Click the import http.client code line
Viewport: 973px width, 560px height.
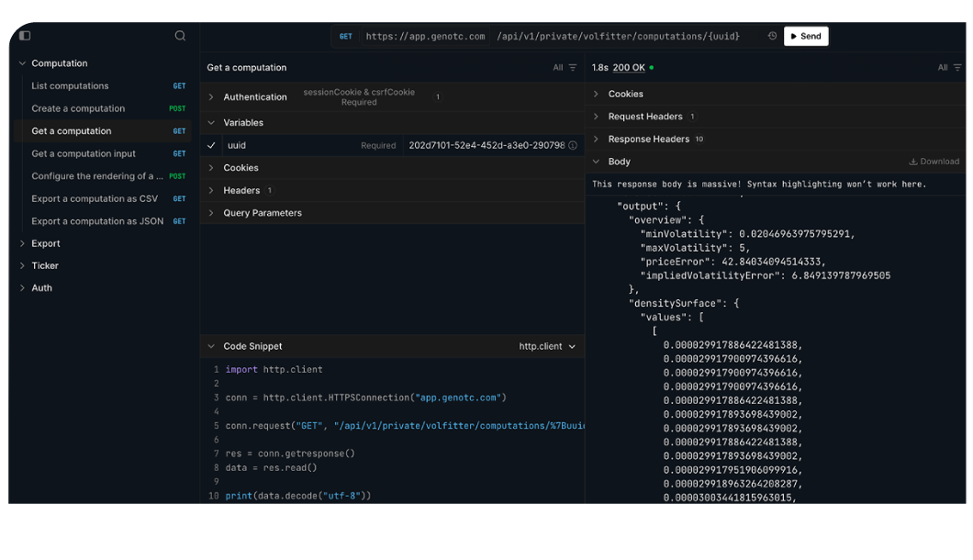pos(274,369)
